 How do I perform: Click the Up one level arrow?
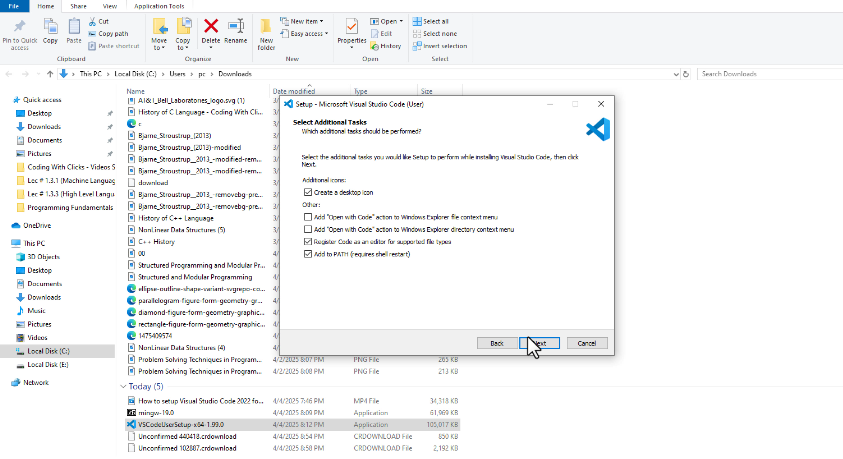click(x=50, y=74)
